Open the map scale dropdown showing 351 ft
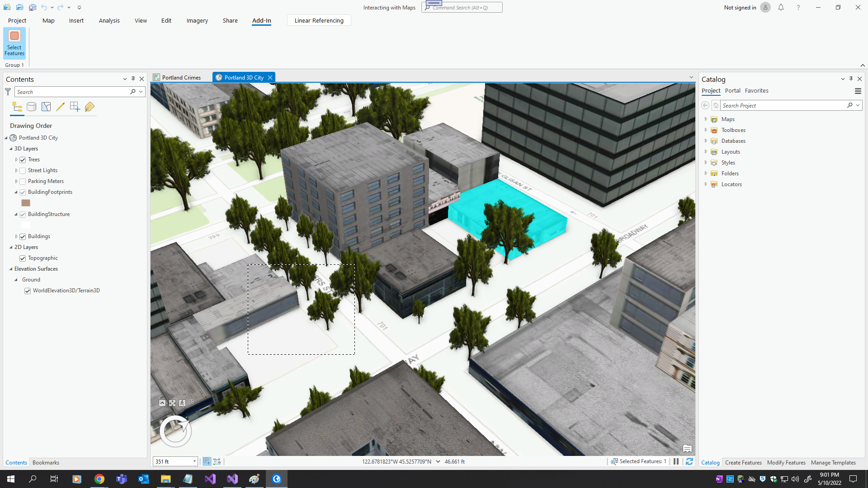This screenshot has height=488, width=868. click(x=194, y=461)
